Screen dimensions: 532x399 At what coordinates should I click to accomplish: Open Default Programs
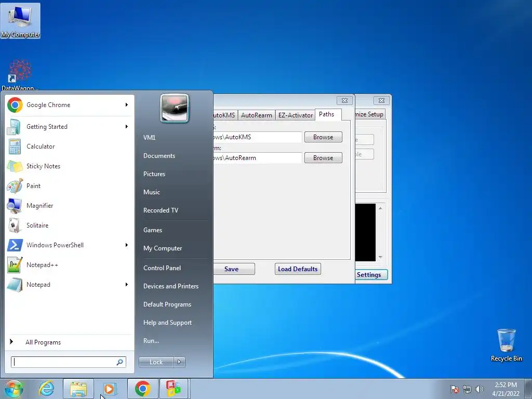pyautogui.click(x=167, y=304)
